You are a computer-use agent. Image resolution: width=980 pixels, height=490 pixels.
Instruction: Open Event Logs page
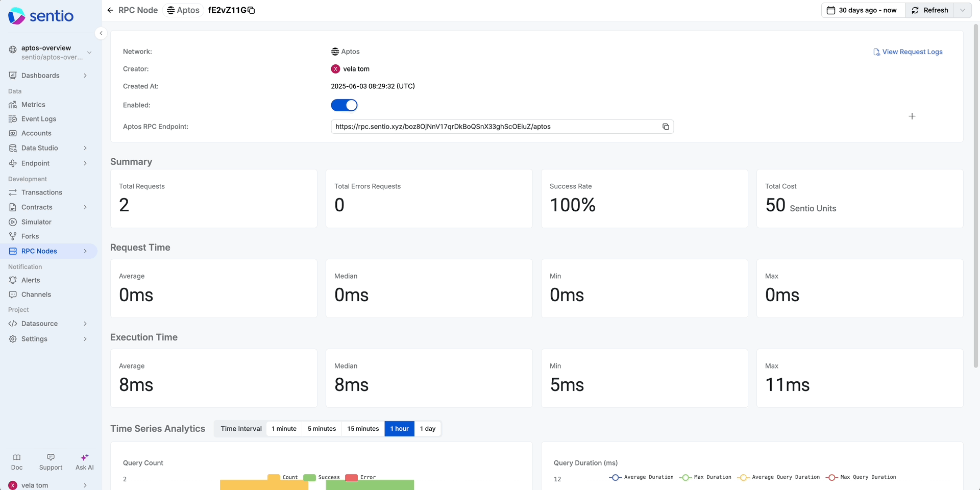point(39,119)
